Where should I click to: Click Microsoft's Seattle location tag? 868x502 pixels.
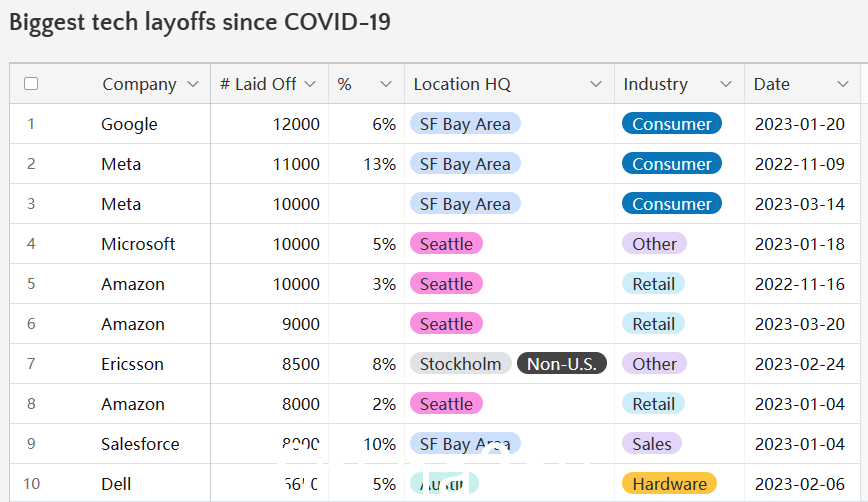tap(446, 244)
